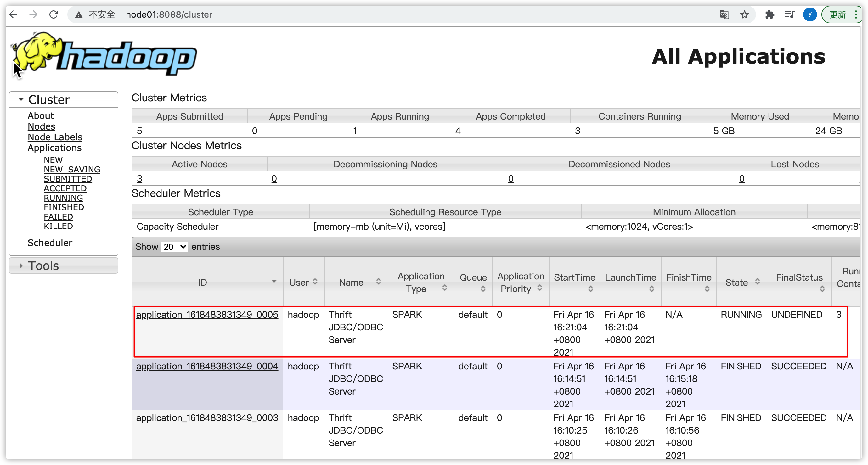This screenshot has width=868, height=465.
Task: Sort by FinishTime column
Action: point(689,282)
